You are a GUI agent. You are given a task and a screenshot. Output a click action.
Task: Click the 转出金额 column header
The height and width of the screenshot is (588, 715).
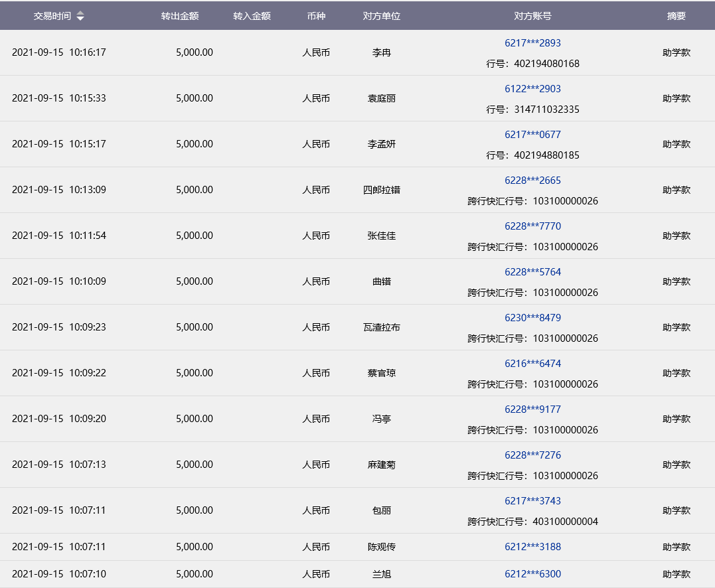pos(180,16)
